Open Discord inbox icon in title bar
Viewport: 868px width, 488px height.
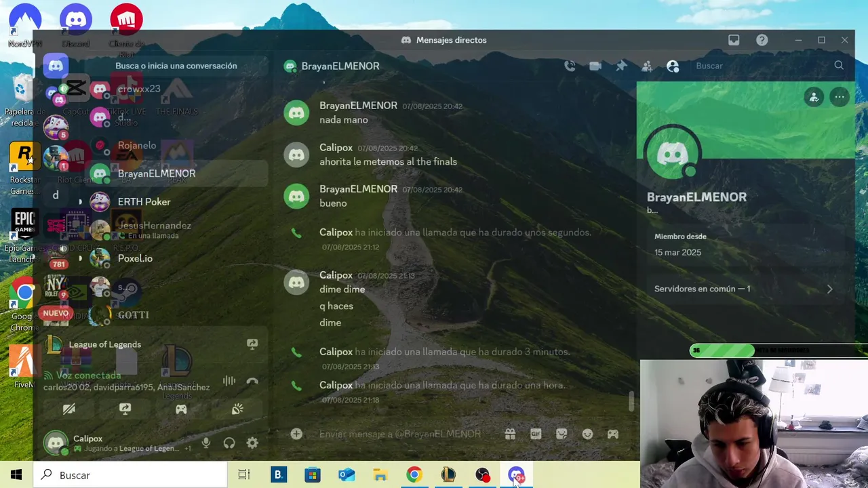(734, 40)
